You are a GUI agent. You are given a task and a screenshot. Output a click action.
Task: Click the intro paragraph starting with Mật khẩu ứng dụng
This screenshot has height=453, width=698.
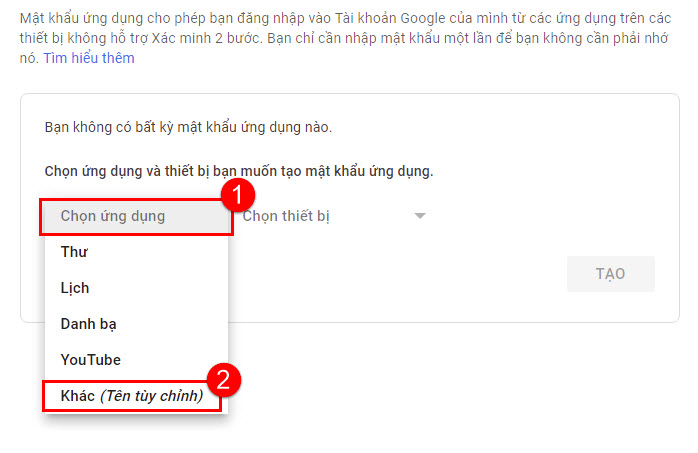345,38
